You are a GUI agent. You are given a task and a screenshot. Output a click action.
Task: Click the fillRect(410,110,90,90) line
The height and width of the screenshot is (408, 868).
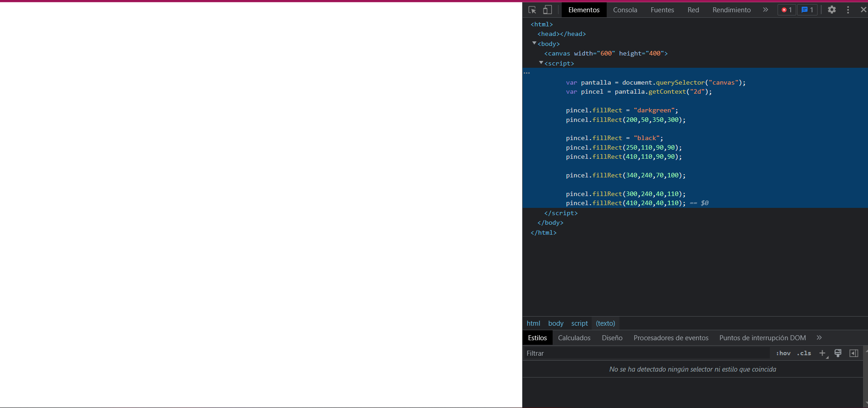(624, 156)
